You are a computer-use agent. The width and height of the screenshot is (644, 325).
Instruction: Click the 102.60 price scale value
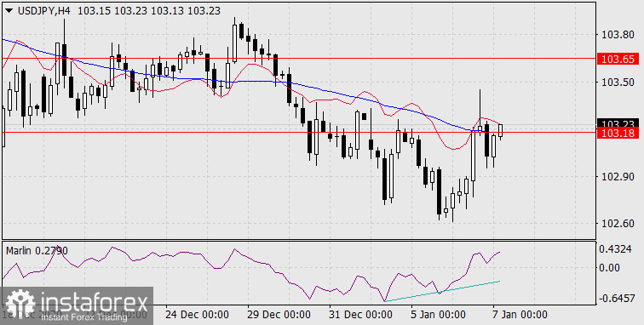click(618, 224)
